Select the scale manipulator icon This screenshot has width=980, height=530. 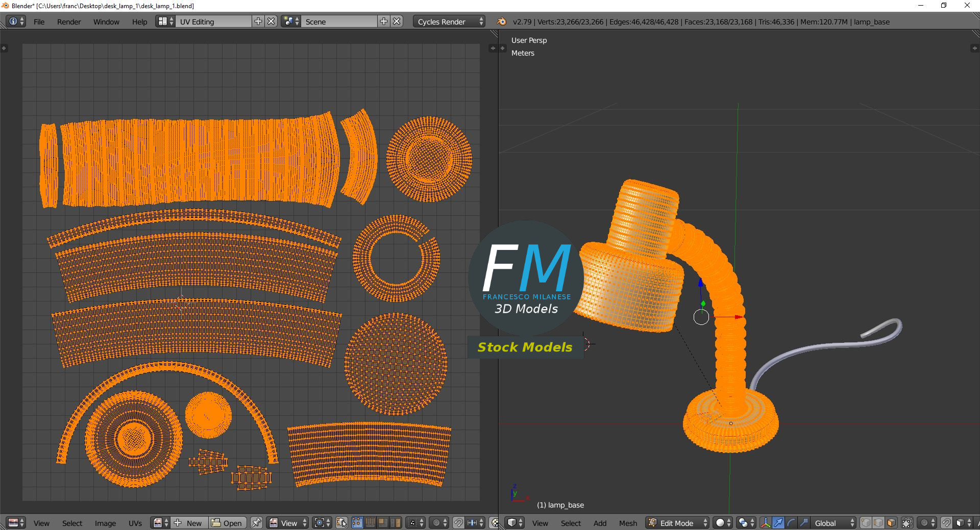[x=804, y=523]
